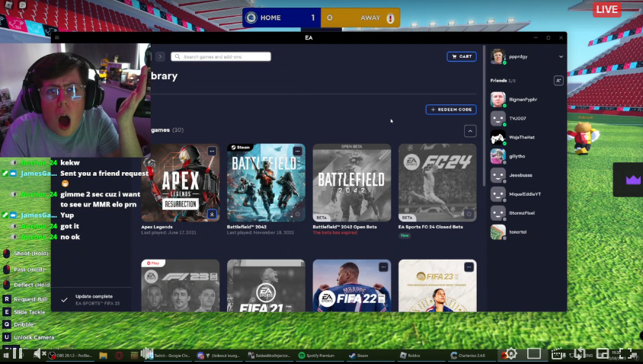Open the EA Sports FC 24 Closed Beta tile

(437, 183)
